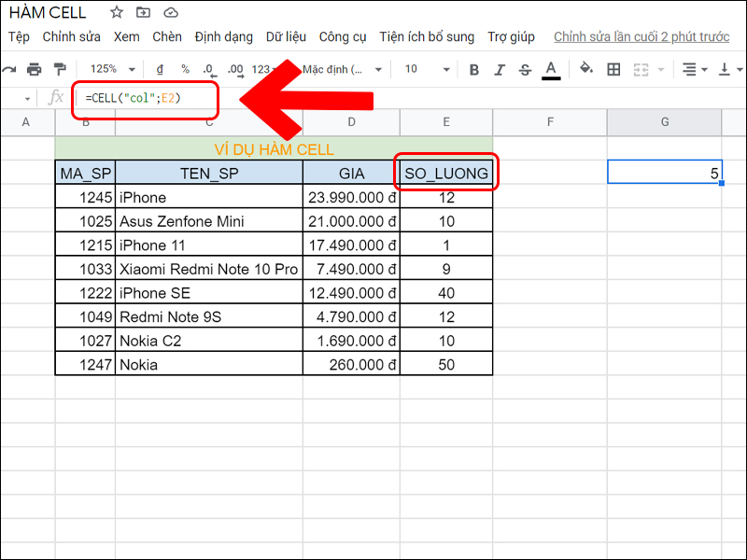Open the Dữ liệu menu
Image resolution: width=747 pixels, height=560 pixels.
285,36
